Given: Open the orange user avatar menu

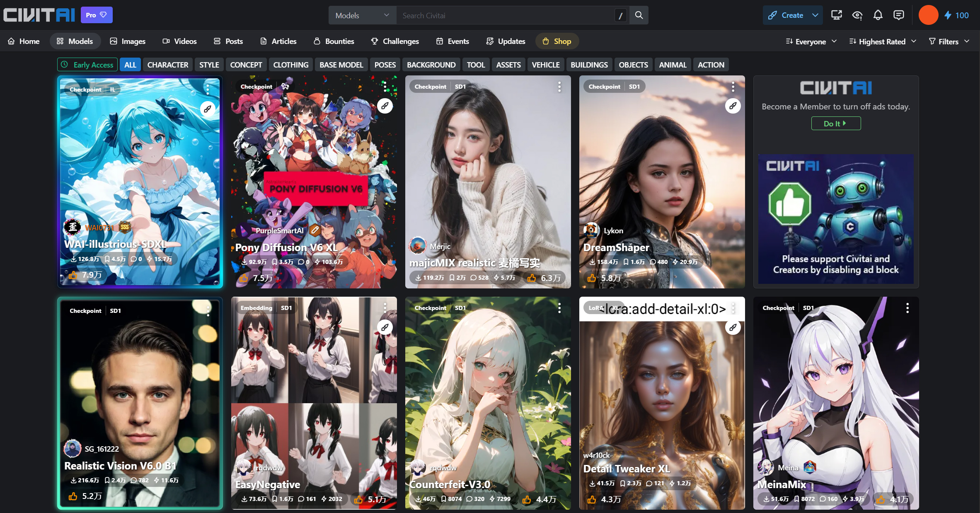Looking at the screenshot, I should [928, 15].
